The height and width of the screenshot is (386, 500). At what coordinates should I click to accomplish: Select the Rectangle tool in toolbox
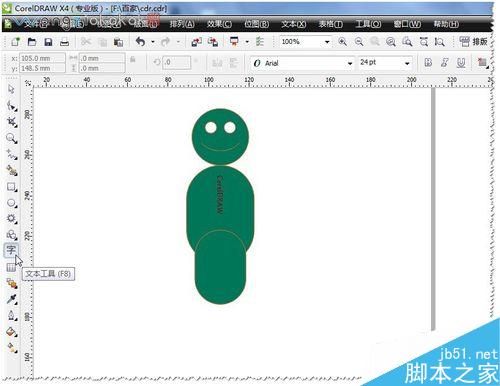click(12, 187)
